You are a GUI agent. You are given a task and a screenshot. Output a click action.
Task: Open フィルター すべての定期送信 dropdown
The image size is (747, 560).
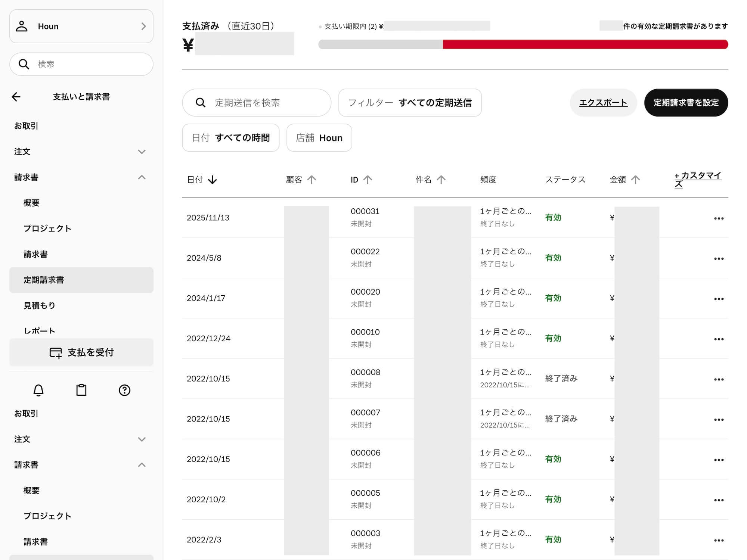(410, 103)
